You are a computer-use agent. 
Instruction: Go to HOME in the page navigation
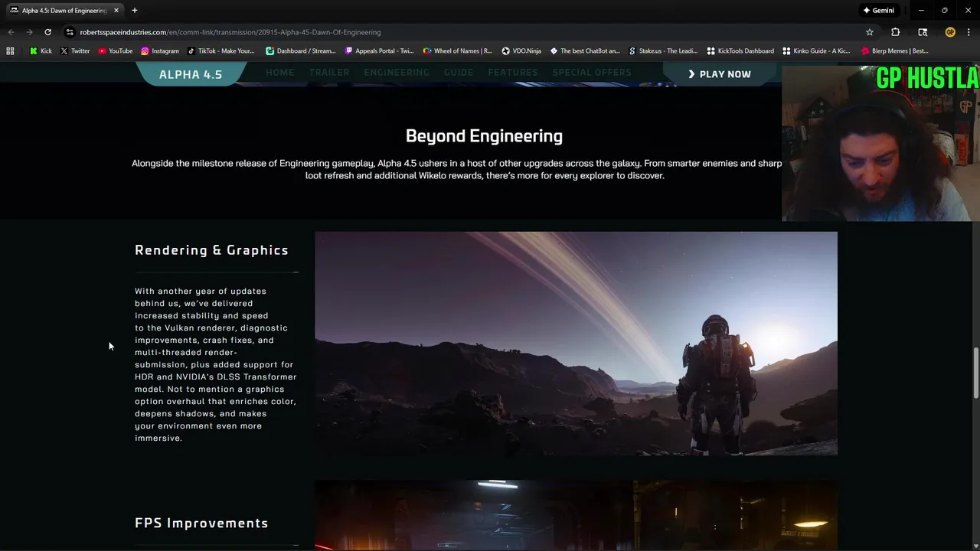[279, 73]
